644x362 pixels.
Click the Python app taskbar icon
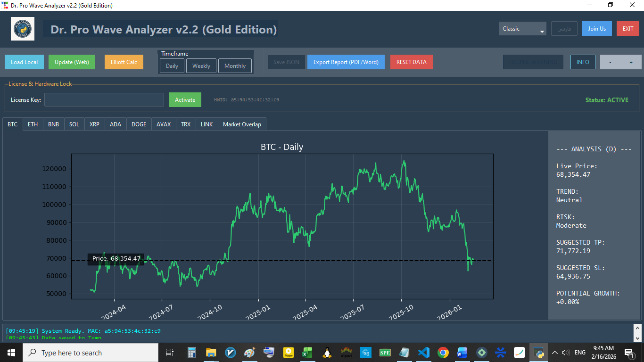pyautogui.click(x=538, y=353)
